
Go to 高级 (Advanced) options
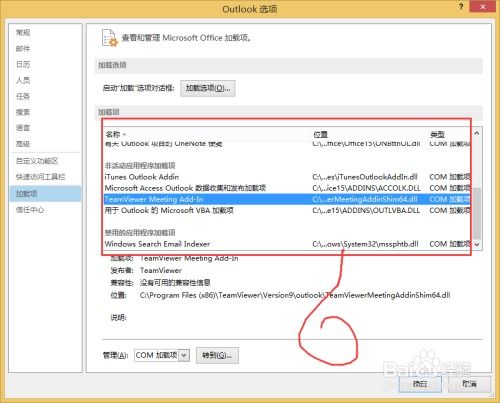coord(23,144)
